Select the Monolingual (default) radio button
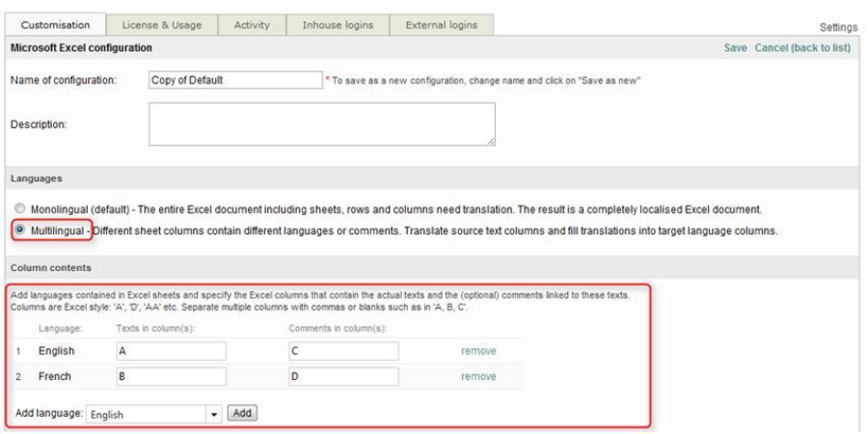Viewport: 868px width, 434px height. tap(20, 208)
